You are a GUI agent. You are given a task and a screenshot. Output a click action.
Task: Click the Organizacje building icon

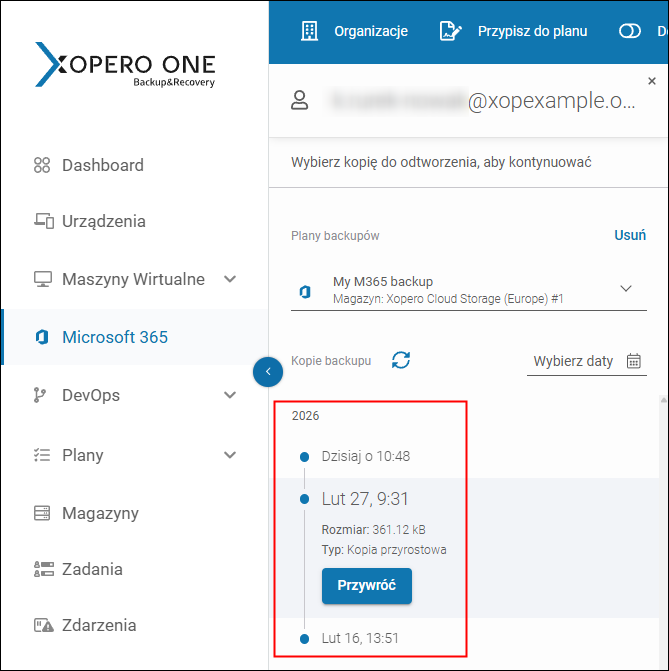pyautogui.click(x=309, y=31)
